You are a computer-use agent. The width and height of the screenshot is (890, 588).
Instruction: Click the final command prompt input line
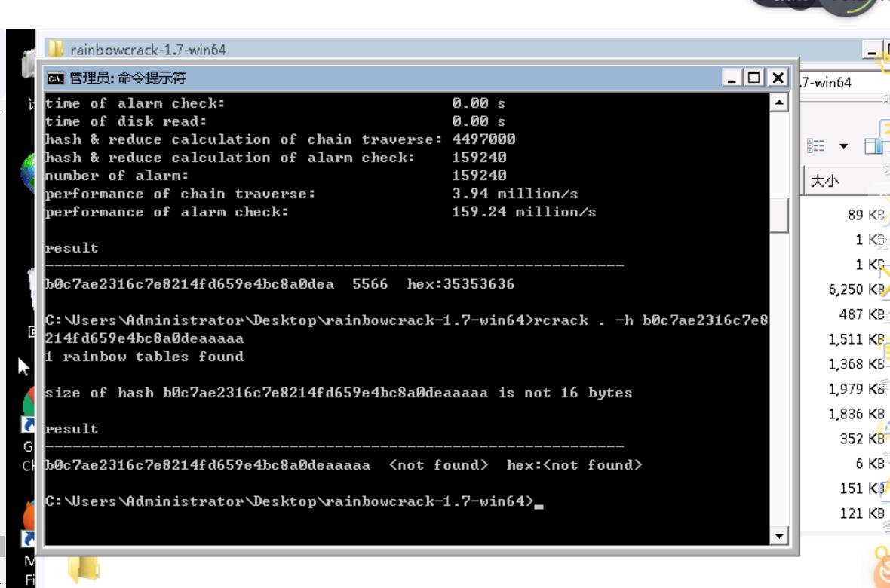pyautogui.click(x=294, y=501)
